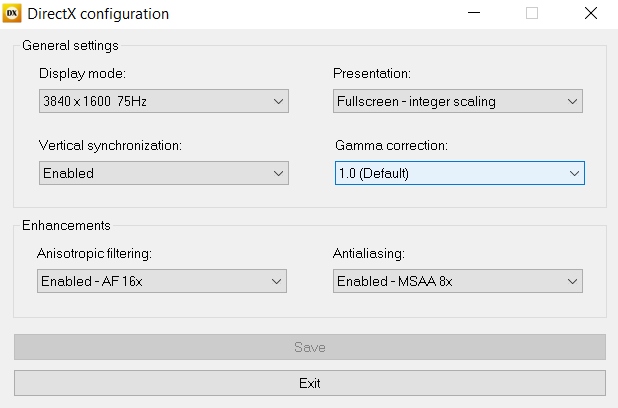Expand the Gamma correction dropdown
This screenshot has height=408, width=618.
[459, 173]
